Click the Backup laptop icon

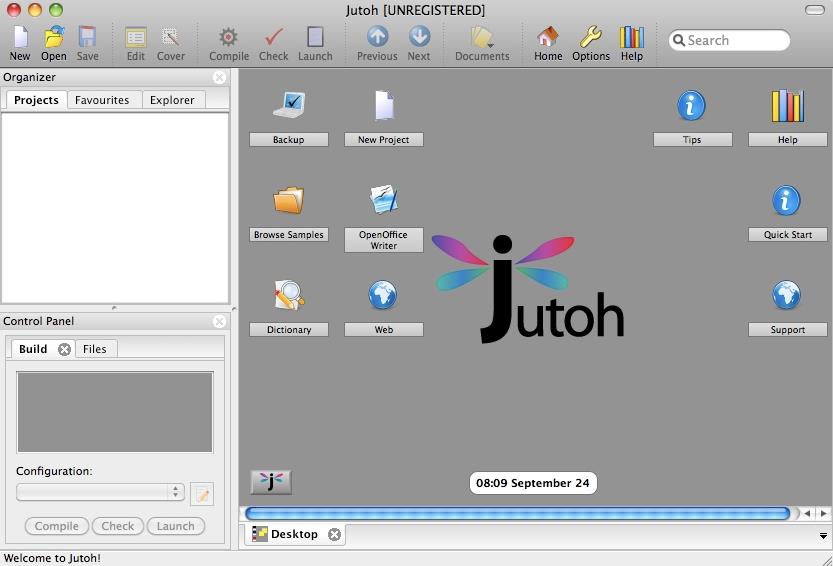[288, 105]
